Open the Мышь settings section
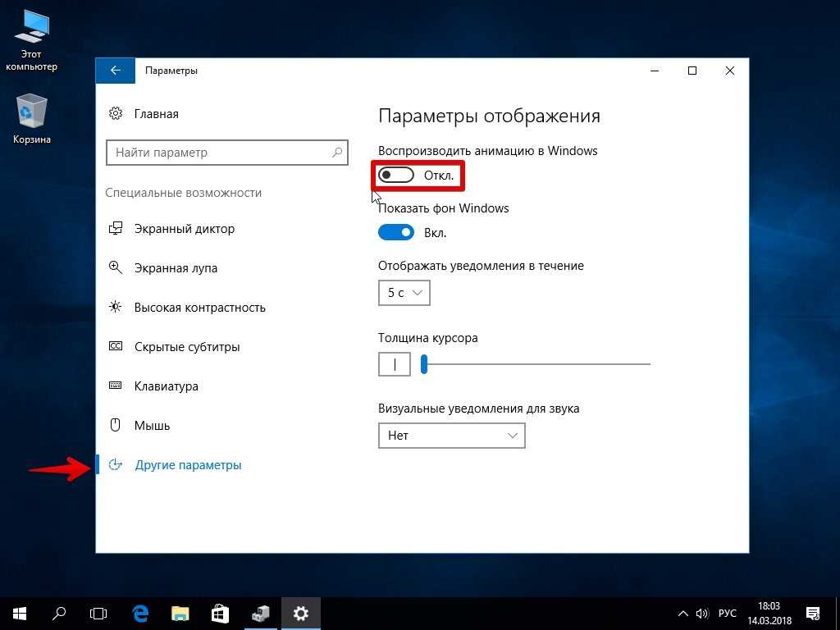Image resolution: width=840 pixels, height=630 pixels. click(152, 426)
